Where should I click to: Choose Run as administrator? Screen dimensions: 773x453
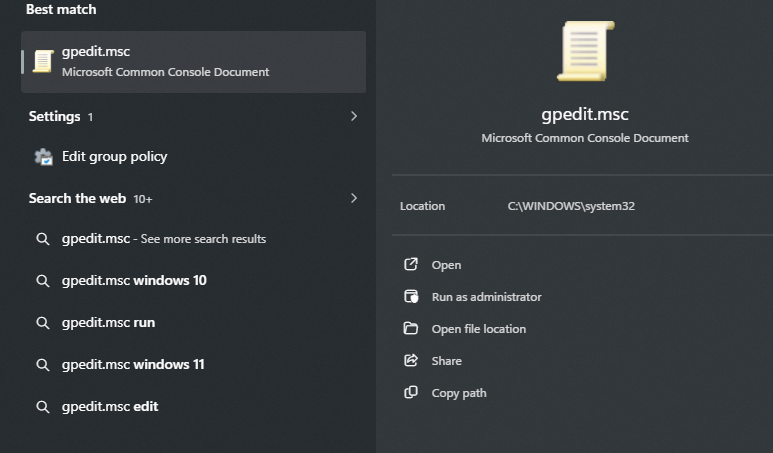click(x=486, y=297)
